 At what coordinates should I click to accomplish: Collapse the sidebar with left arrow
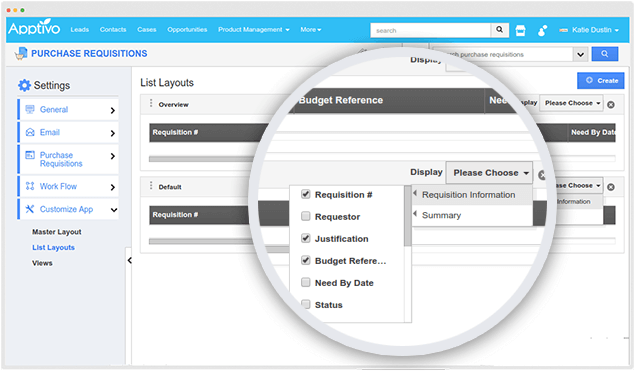130,260
